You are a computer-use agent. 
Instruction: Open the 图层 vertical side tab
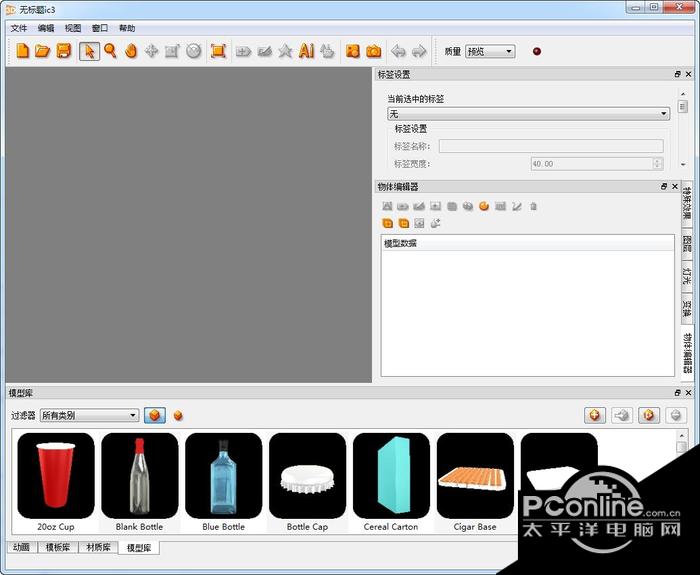click(687, 243)
